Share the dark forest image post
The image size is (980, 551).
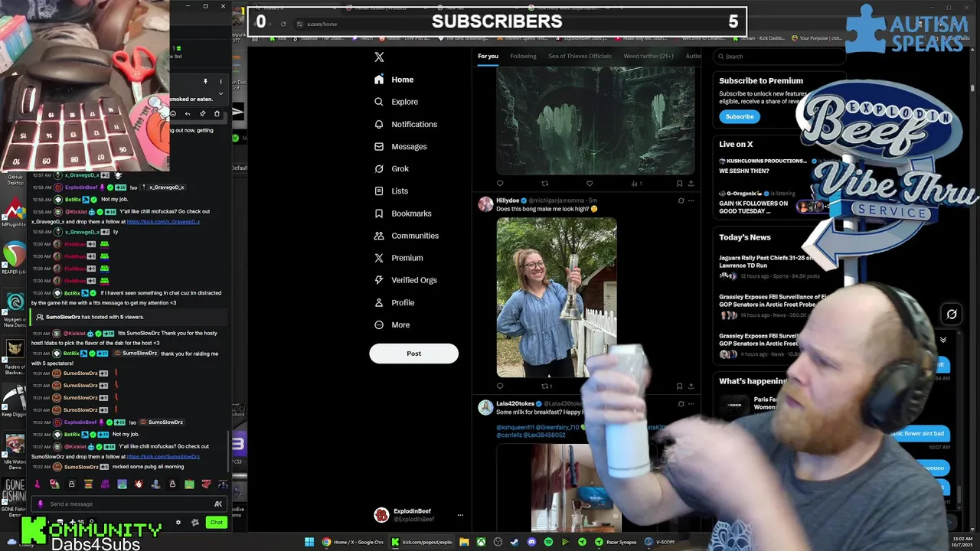pyautogui.click(x=691, y=184)
